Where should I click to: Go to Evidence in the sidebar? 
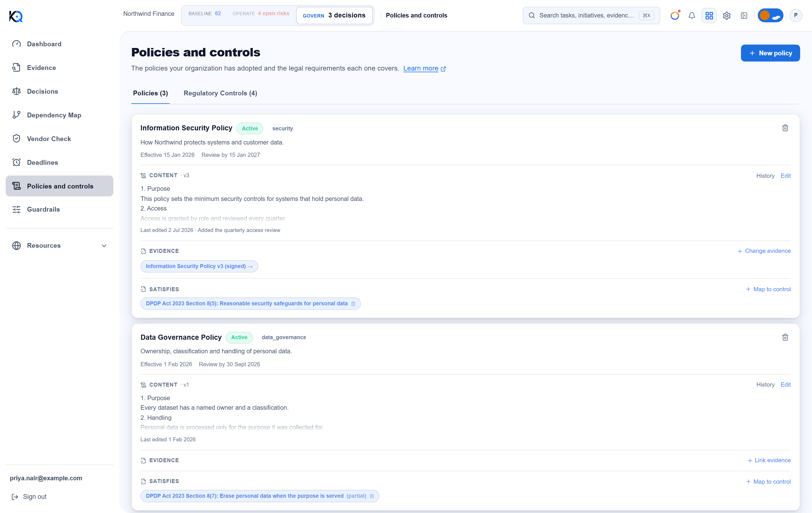coord(59,67)
